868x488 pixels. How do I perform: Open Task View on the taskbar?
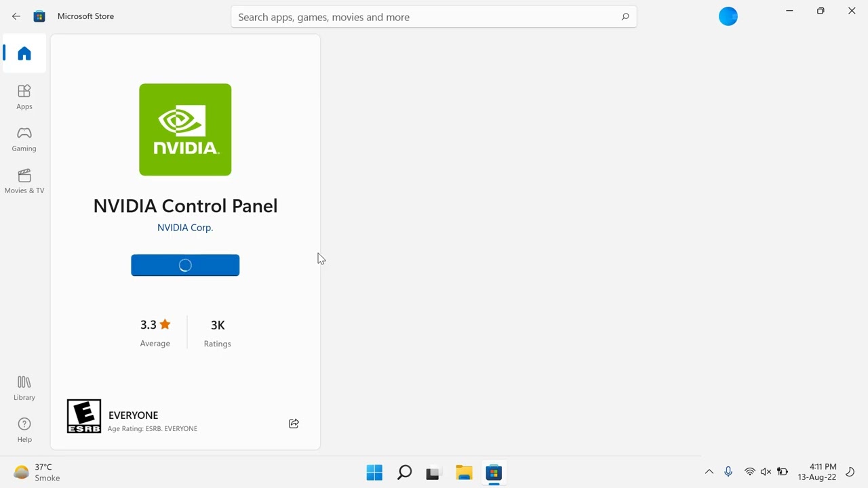(434, 472)
